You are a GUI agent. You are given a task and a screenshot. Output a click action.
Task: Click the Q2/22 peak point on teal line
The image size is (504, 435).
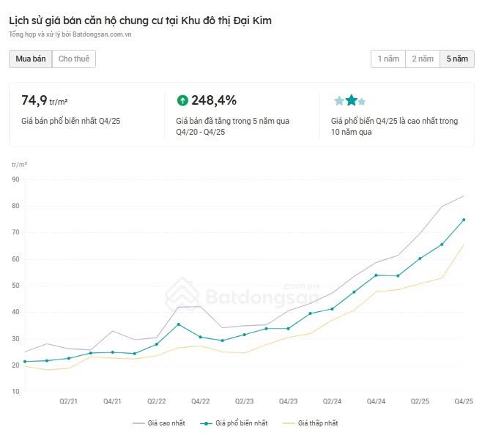tap(178, 324)
